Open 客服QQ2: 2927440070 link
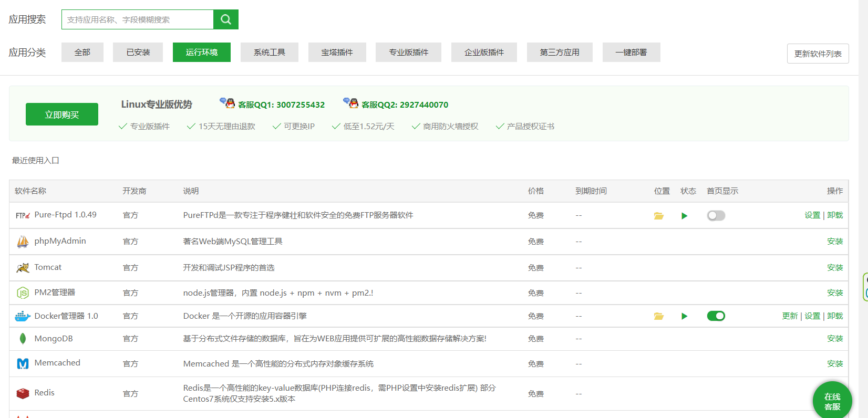 (405, 104)
